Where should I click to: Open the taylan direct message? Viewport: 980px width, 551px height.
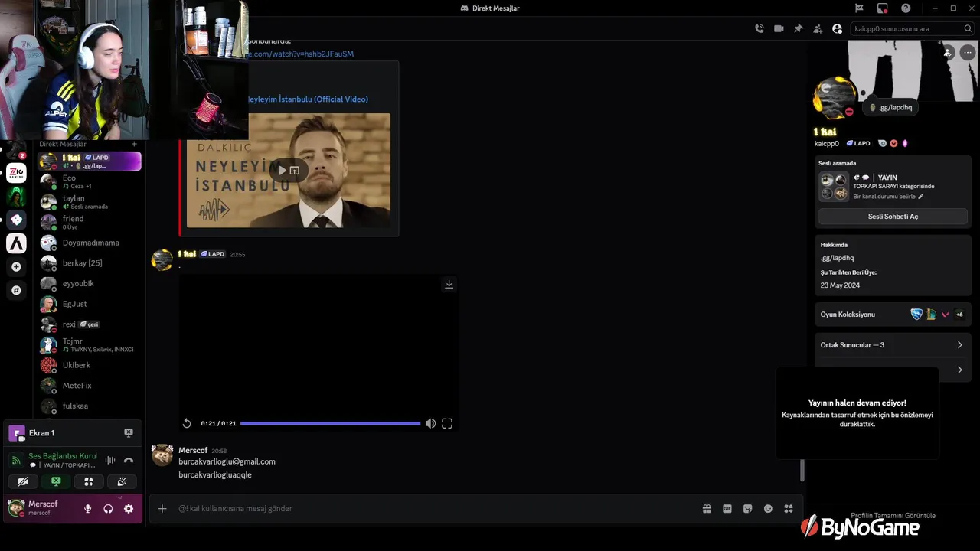[x=90, y=202]
